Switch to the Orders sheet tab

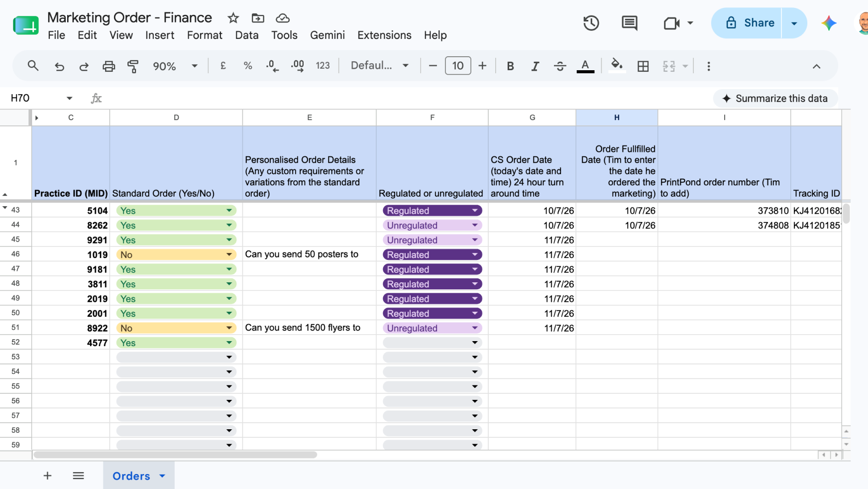point(131,476)
